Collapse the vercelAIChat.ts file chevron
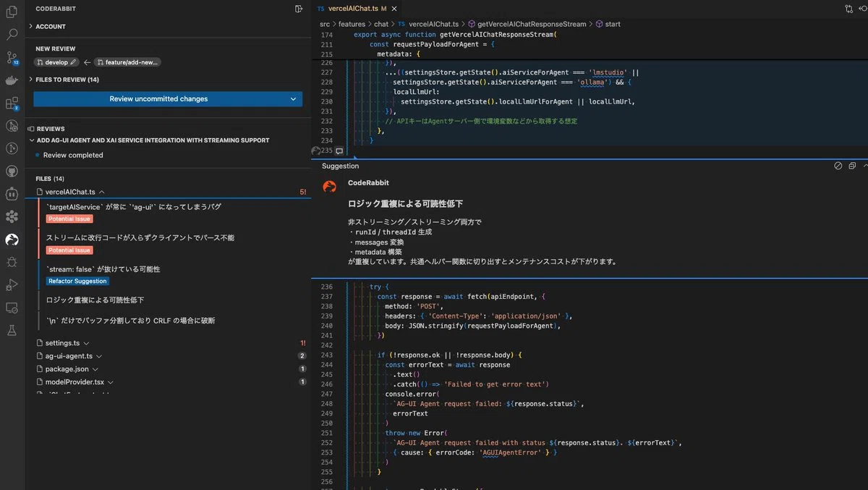 tap(102, 192)
